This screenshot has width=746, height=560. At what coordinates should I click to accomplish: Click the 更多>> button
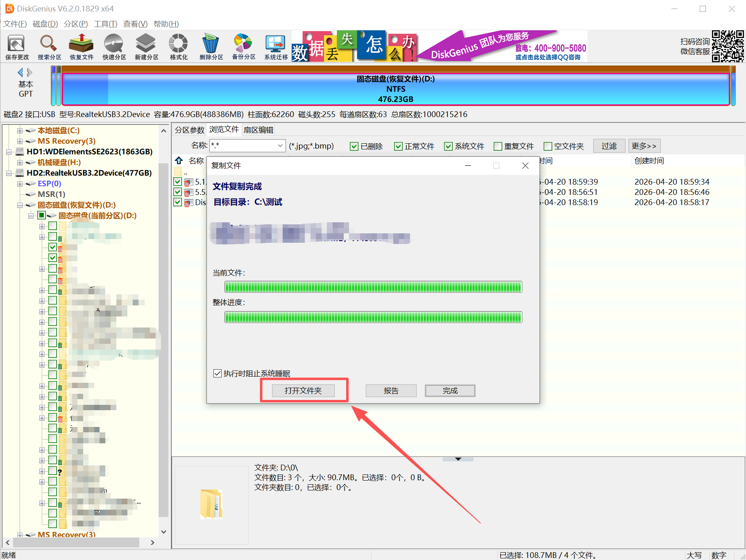[644, 146]
